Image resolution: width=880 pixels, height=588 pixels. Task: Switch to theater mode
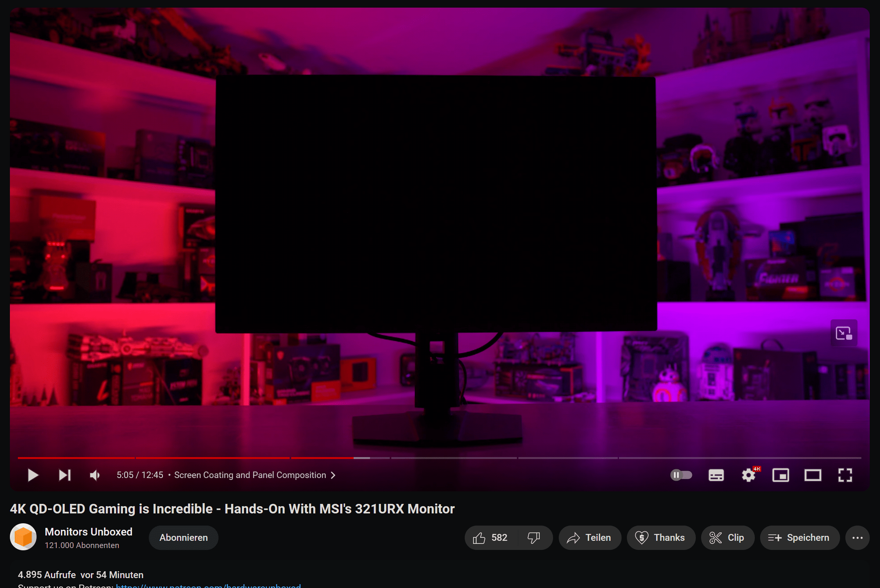(x=813, y=475)
